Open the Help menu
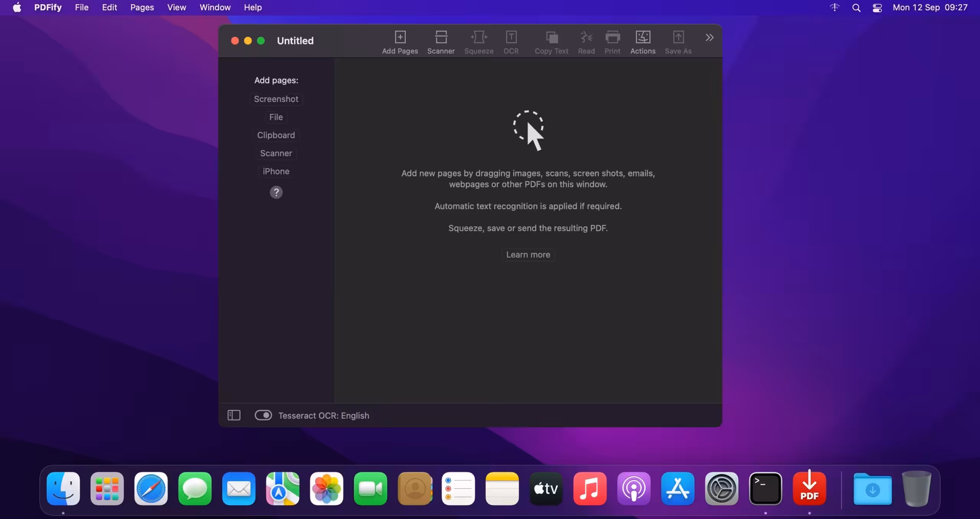 point(253,7)
